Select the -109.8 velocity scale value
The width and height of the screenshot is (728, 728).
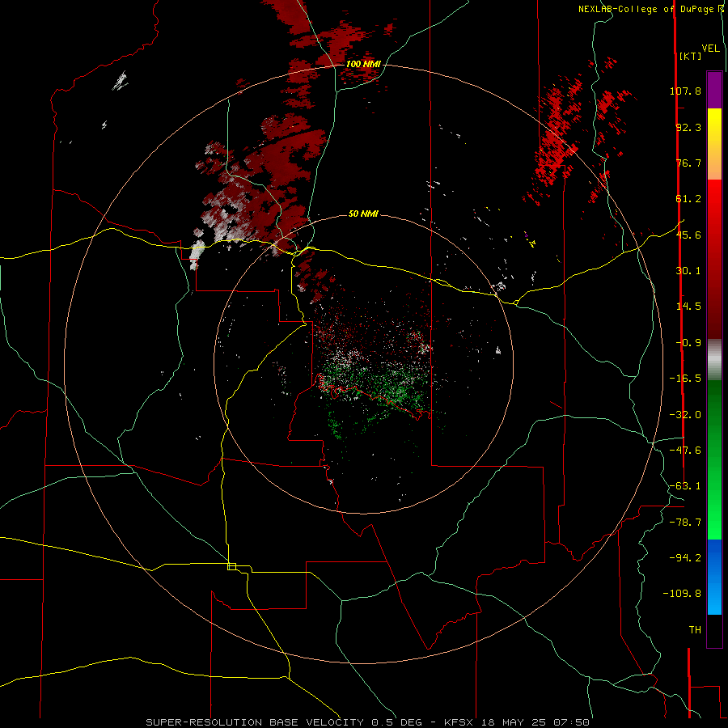[x=683, y=594]
